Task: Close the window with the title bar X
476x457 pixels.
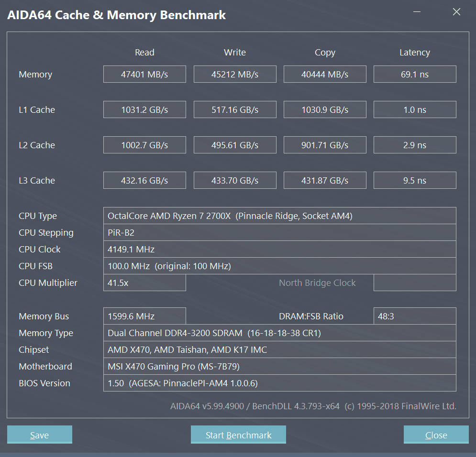Action: pos(456,12)
